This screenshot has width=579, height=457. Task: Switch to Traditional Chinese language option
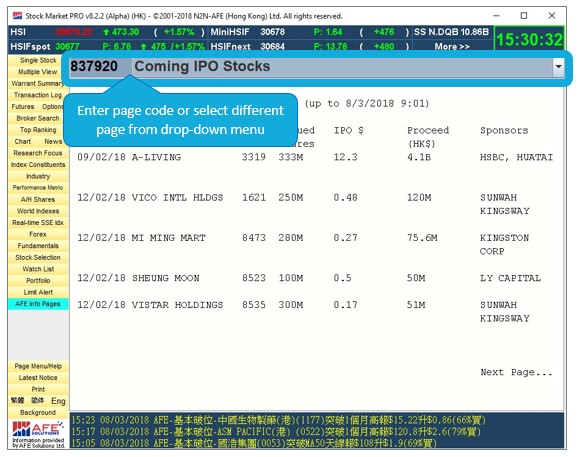(17, 401)
